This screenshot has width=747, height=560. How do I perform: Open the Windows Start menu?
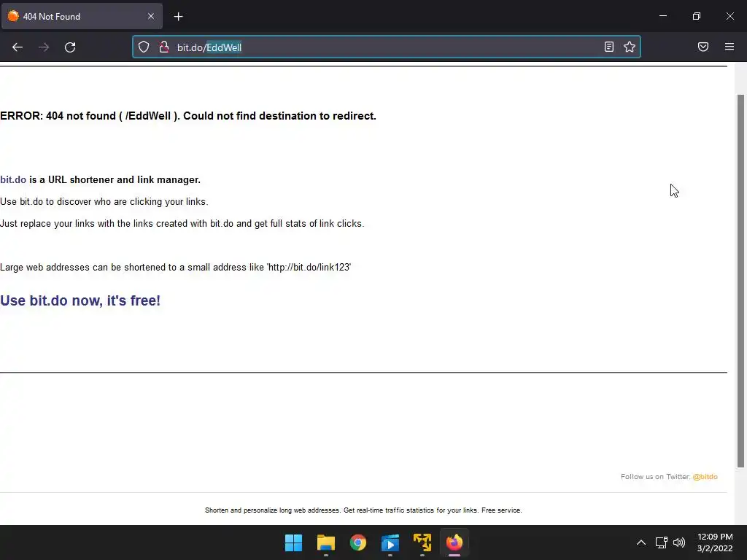(293, 542)
